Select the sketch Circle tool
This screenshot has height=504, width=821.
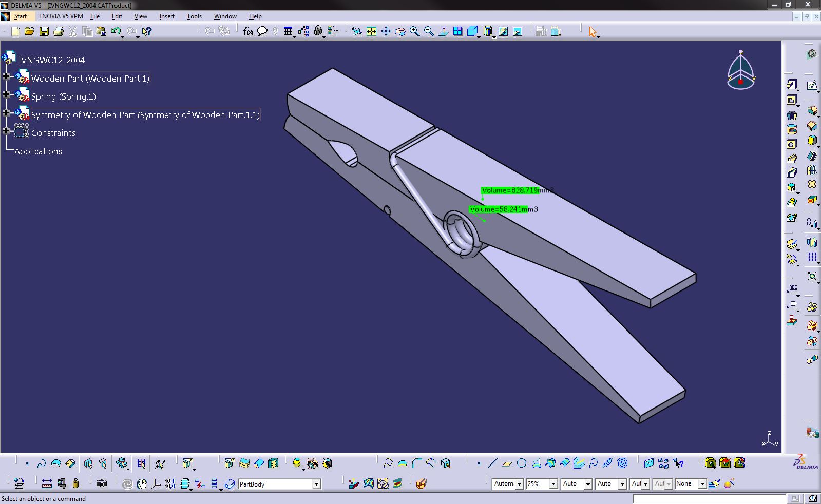pyautogui.click(x=522, y=463)
